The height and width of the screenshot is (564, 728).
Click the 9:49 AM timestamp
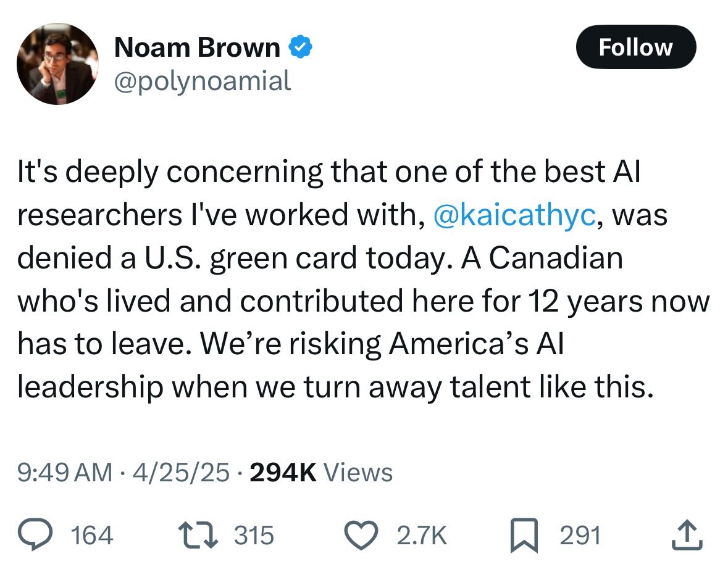click(x=65, y=473)
